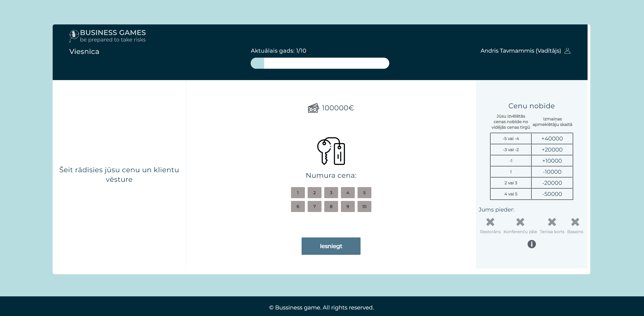644x316 pixels.
Task: Click the money/wallet icon
Action: pyautogui.click(x=313, y=108)
